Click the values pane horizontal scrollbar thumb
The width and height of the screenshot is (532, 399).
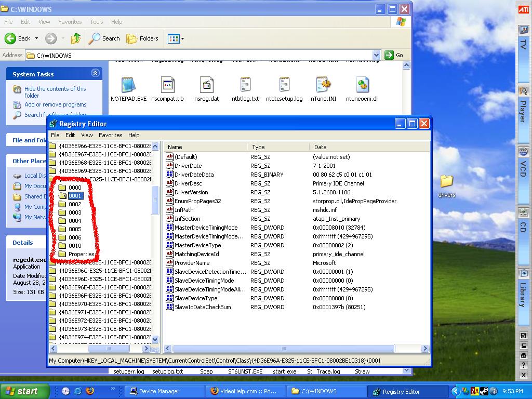point(284,349)
